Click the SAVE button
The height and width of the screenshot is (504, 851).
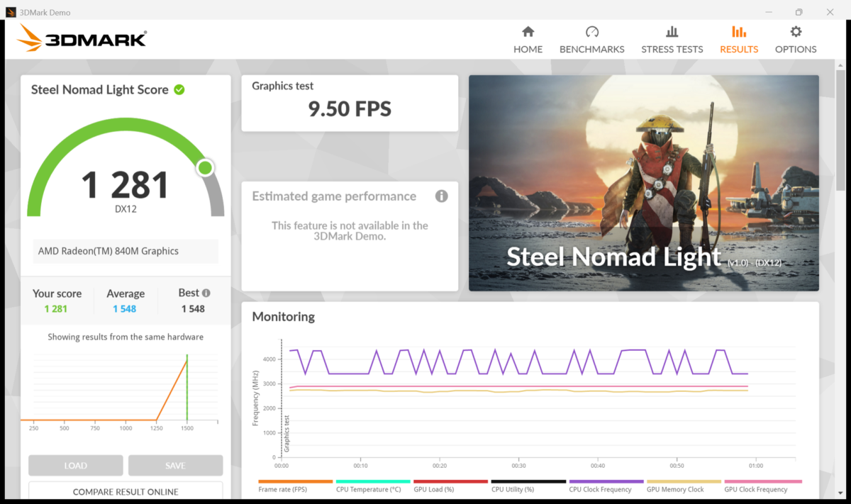click(175, 466)
